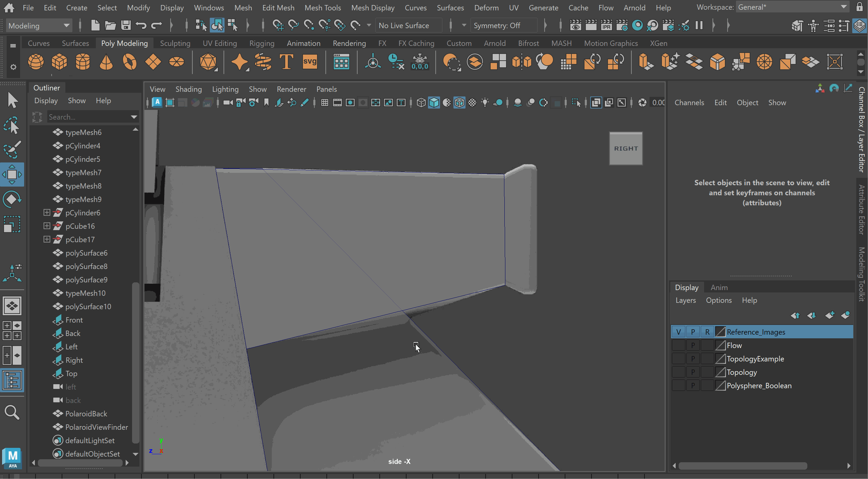Toggle visibility of Reference_Images layer

[x=678, y=332]
